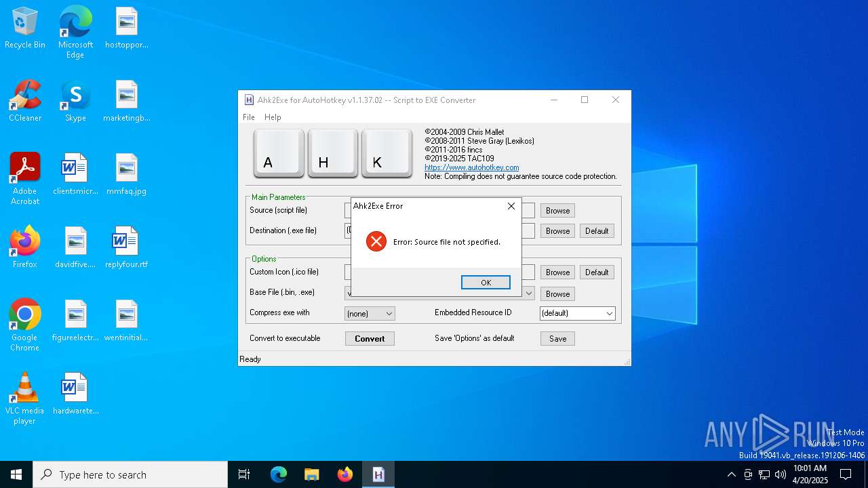Open Compress exe with dropdown
Image resolution: width=868 pixels, height=488 pixels.
[x=370, y=314]
